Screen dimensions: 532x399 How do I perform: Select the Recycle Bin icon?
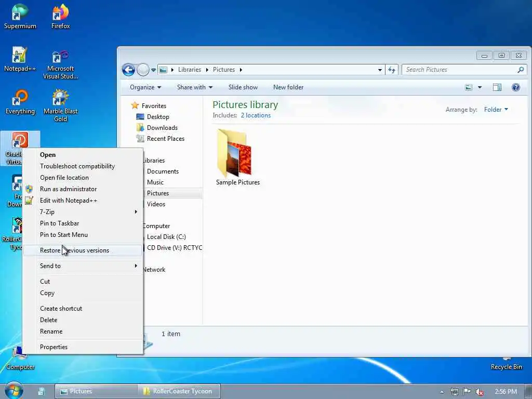tap(506, 364)
